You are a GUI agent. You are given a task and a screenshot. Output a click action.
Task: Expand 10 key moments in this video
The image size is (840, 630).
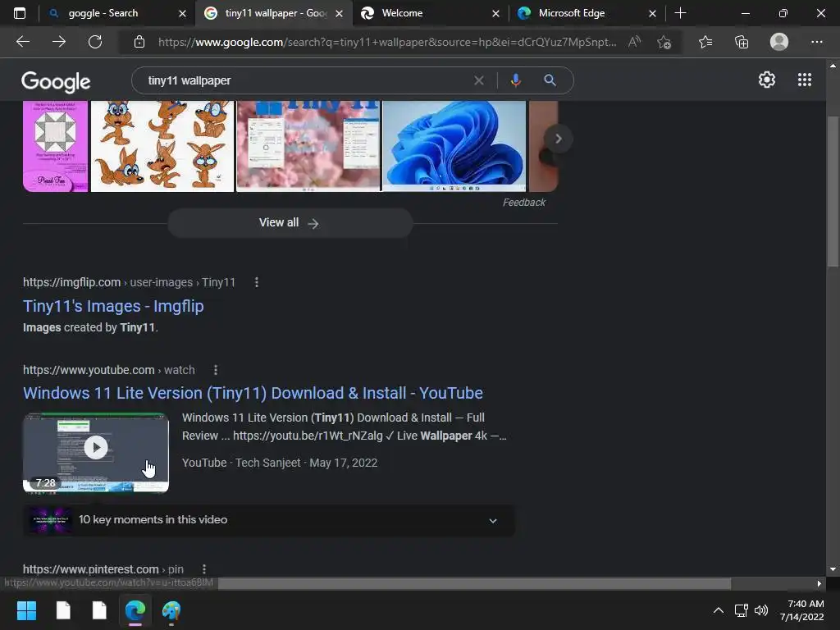(268, 520)
